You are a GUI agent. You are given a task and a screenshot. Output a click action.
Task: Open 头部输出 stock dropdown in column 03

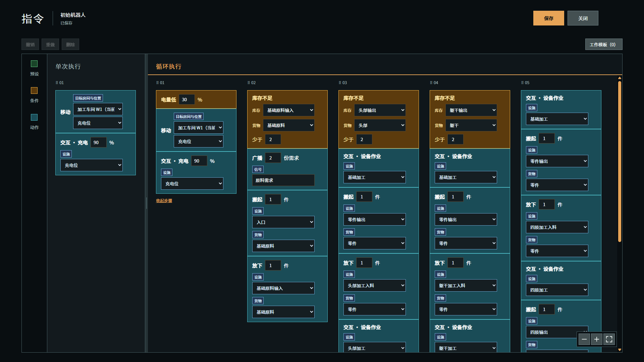pyautogui.click(x=380, y=110)
